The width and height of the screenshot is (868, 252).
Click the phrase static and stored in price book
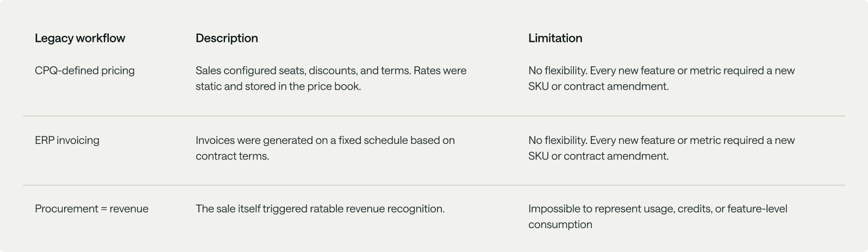click(278, 86)
